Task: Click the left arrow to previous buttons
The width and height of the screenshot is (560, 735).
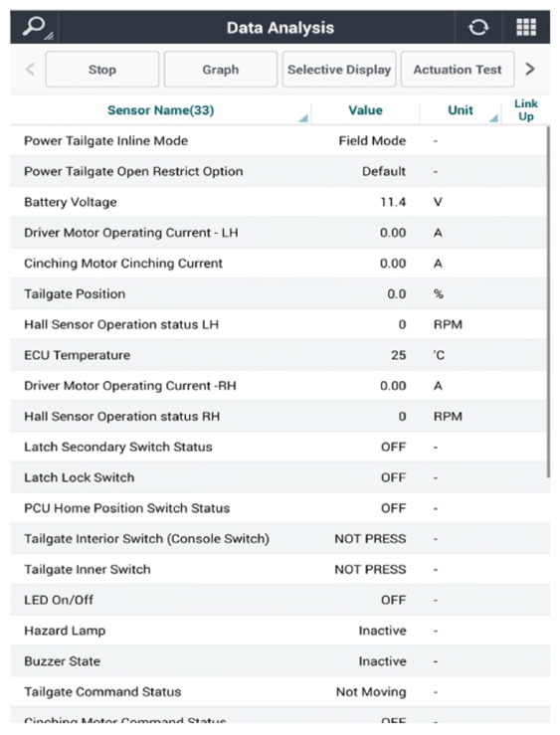Action: (30, 70)
